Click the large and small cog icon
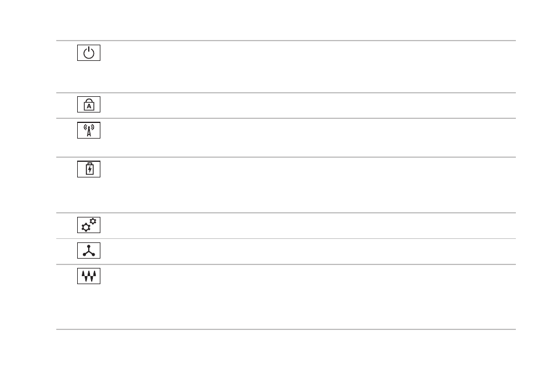 pos(89,225)
